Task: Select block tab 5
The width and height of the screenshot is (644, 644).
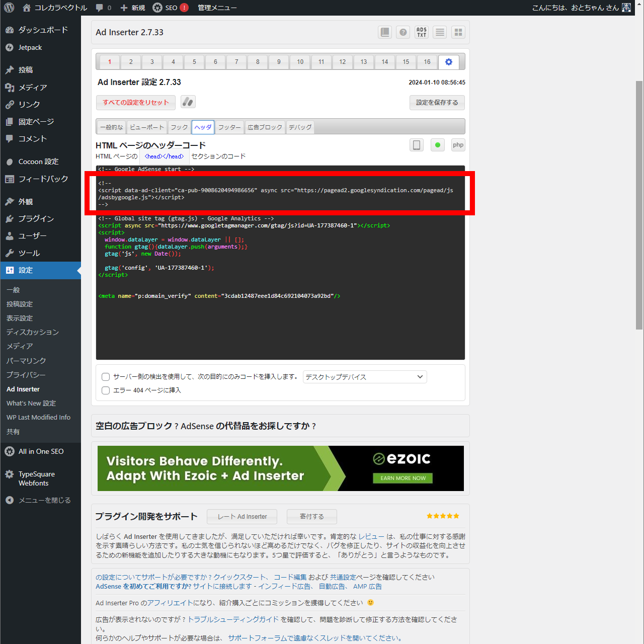Action: [x=194, y=62]
